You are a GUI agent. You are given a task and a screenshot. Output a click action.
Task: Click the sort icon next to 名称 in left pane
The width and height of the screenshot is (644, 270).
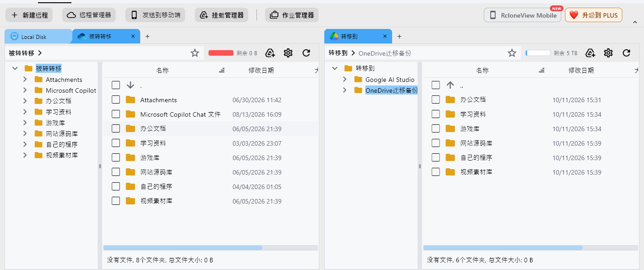pos(222,71)
